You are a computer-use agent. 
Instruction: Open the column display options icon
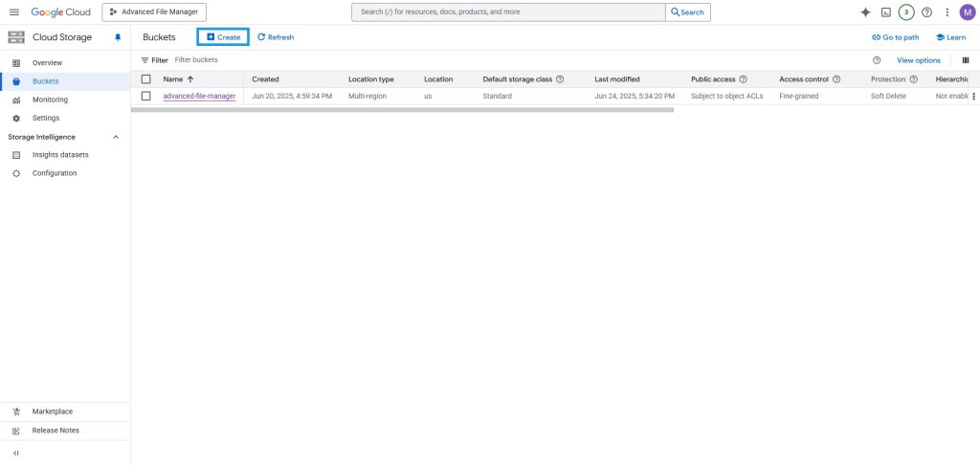click(966, 60)
